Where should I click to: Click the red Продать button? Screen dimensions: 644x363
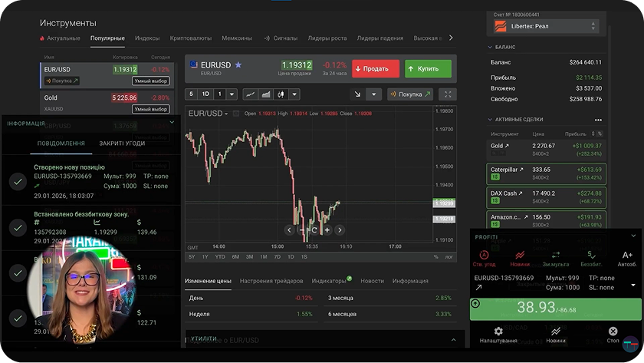click(375, 69)
